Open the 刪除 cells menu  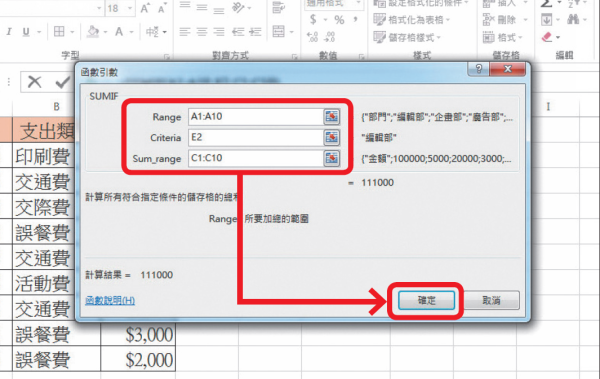pos(505,19)
